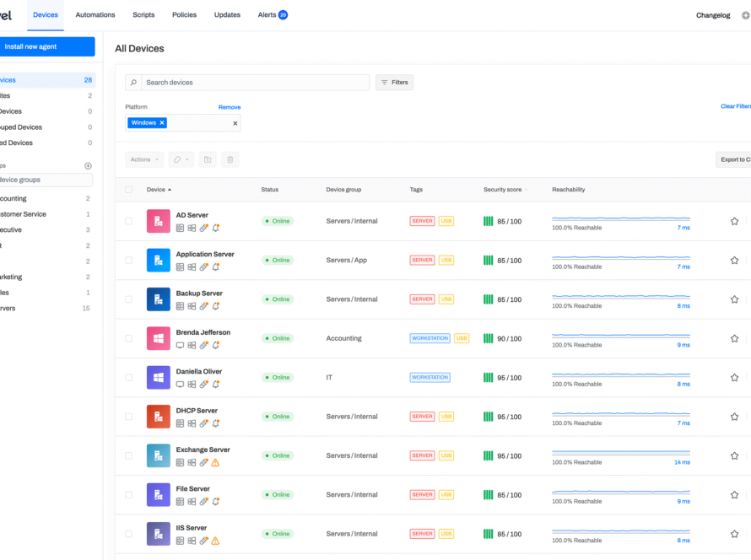The height and width of the screenshot is (560, 751).
Task: Star the File Server as favorite
Action: click(734, 495)
